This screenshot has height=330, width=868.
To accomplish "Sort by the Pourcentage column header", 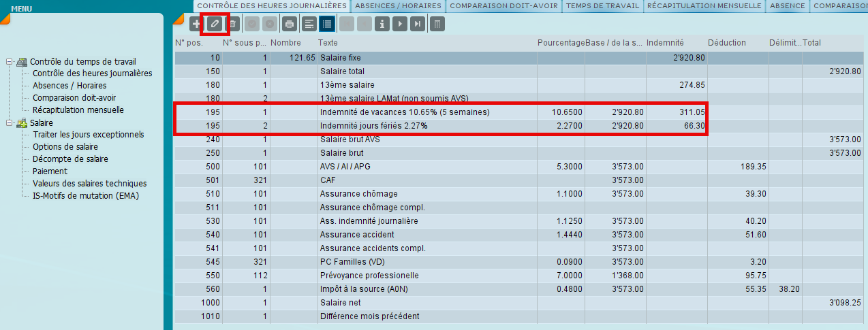I will click(561, 43).
